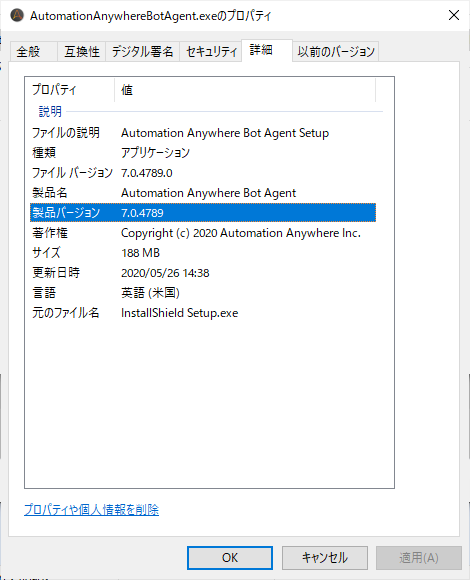The image size is (470, 580).
Task: Click the プロパティ column header
Action: 70,90
